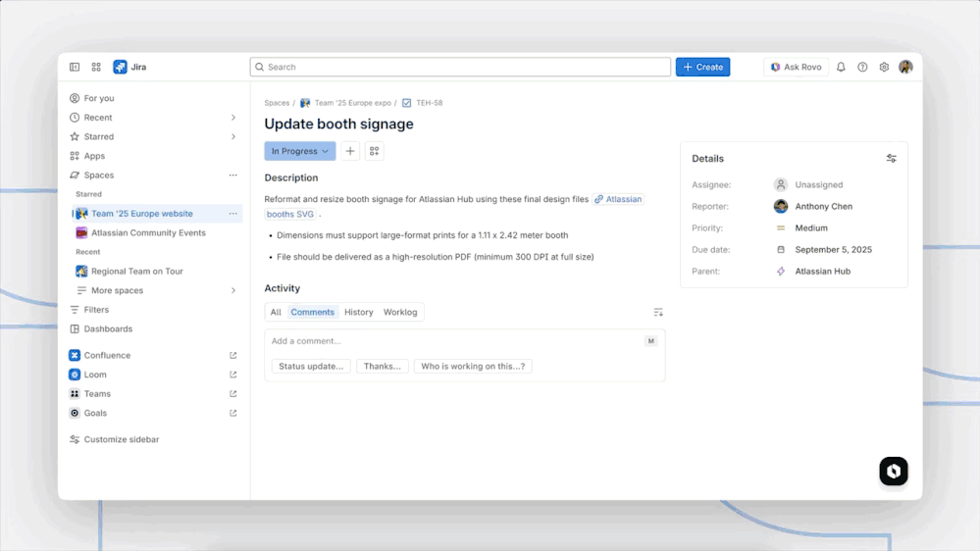Open the help question mark icon

862,67
